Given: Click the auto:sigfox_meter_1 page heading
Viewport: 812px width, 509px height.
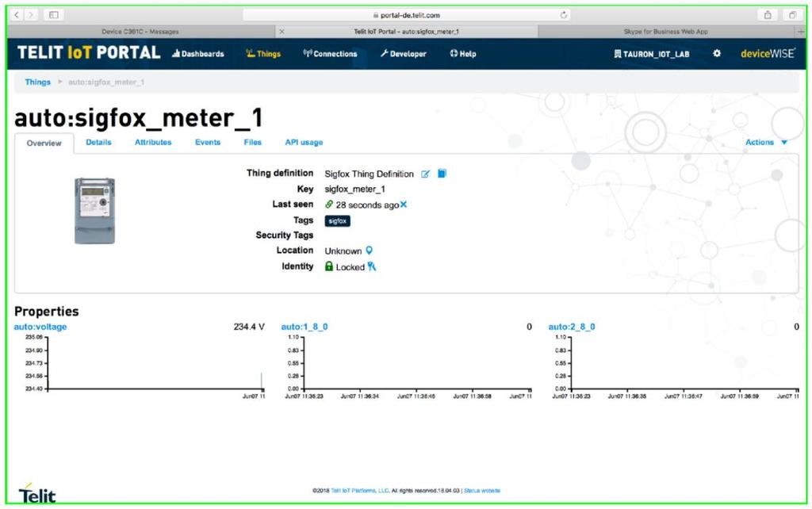Looking at the screenshot, I should [139, 118].
